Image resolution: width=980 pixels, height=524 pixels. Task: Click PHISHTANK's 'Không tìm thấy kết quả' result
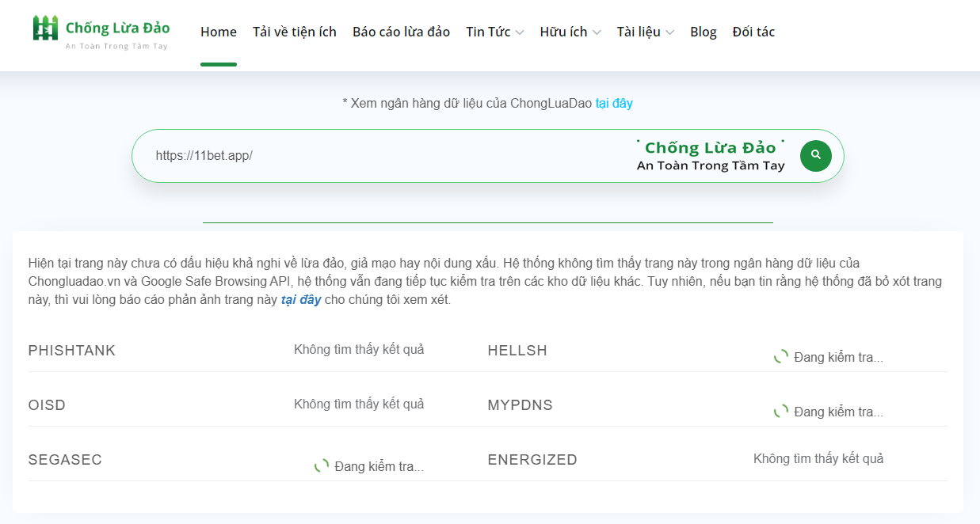point(359,349)
